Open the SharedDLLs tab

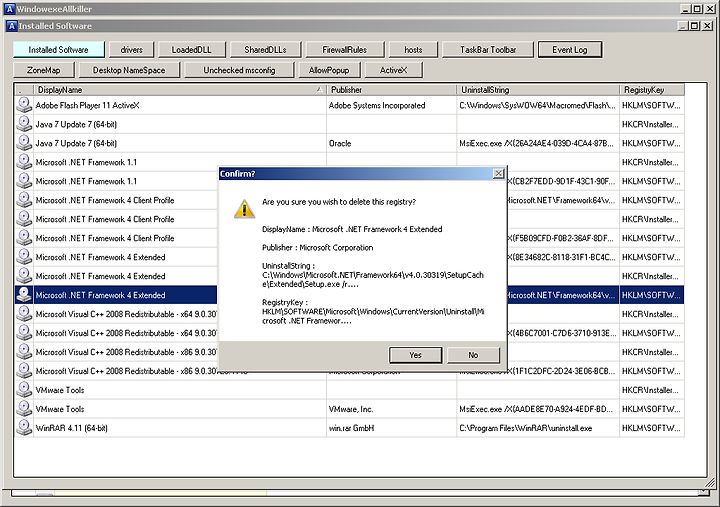pyautogui.click(x=265, y=50)
